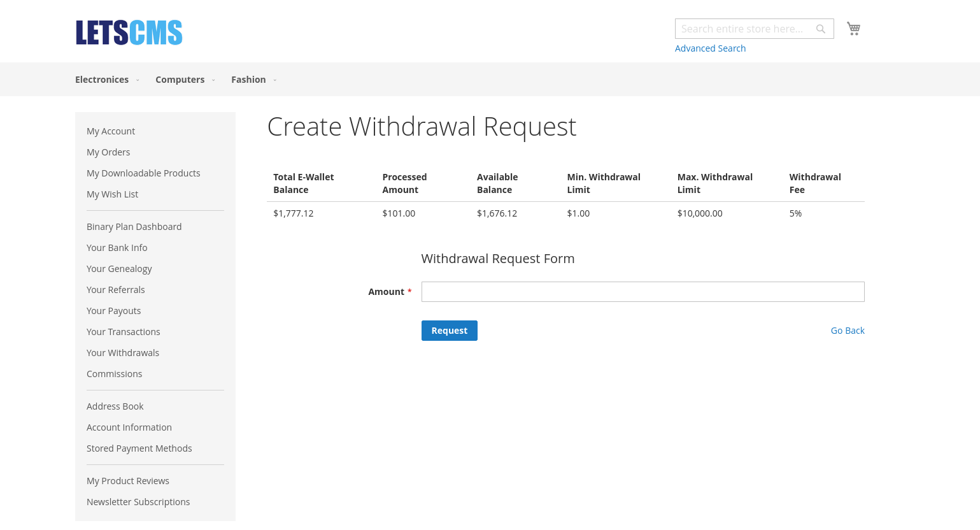
Task: Expand the Electronices menu dropdown
Action: click(x=107, y=80)
